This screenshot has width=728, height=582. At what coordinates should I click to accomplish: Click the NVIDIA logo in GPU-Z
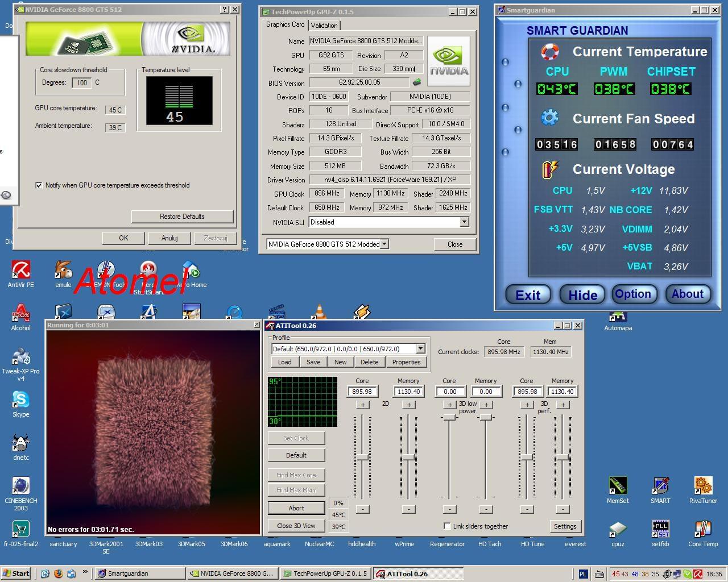(x=449, y=61)
